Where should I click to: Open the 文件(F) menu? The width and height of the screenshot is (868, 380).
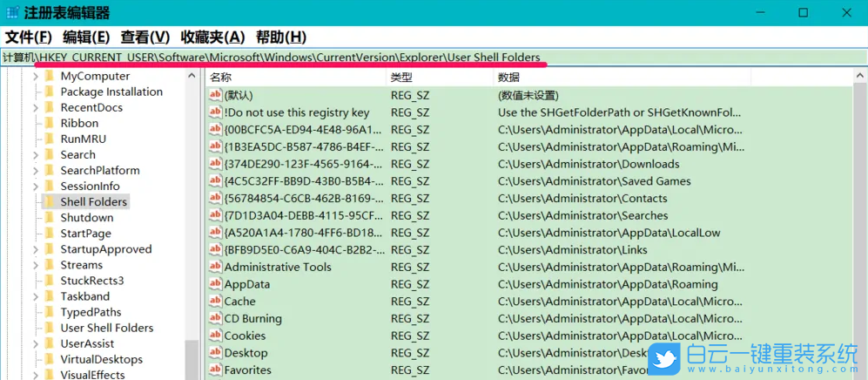click(x=28, y=37)
